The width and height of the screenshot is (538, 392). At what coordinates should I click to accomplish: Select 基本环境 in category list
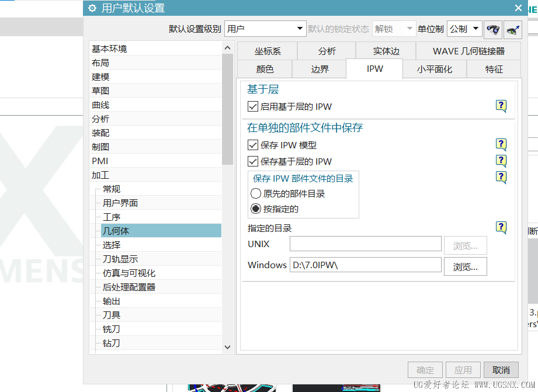pos(156,48)
